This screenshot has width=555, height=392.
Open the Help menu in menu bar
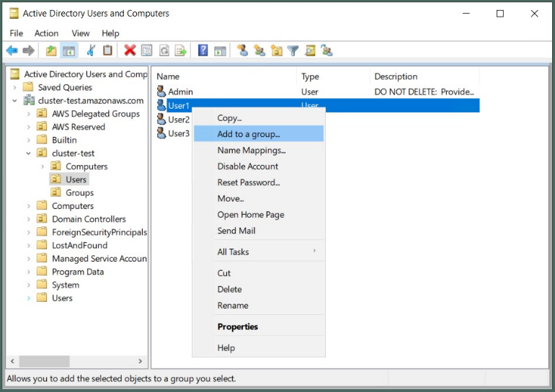tap(110, 33)
